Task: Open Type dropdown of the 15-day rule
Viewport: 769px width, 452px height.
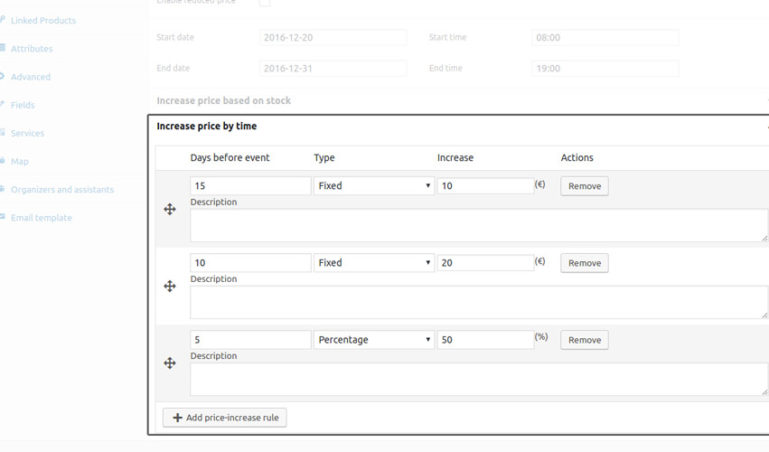Action: (373, 186)
